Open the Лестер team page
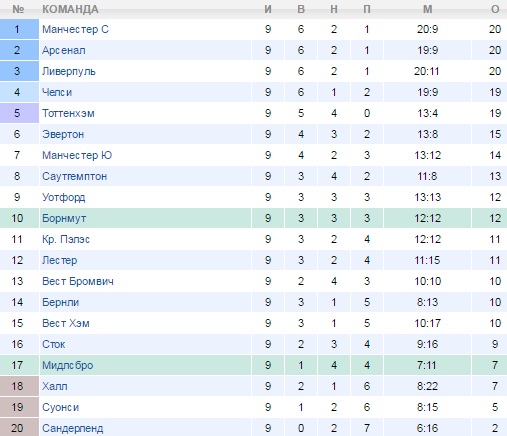 click(x=60, y=260)
